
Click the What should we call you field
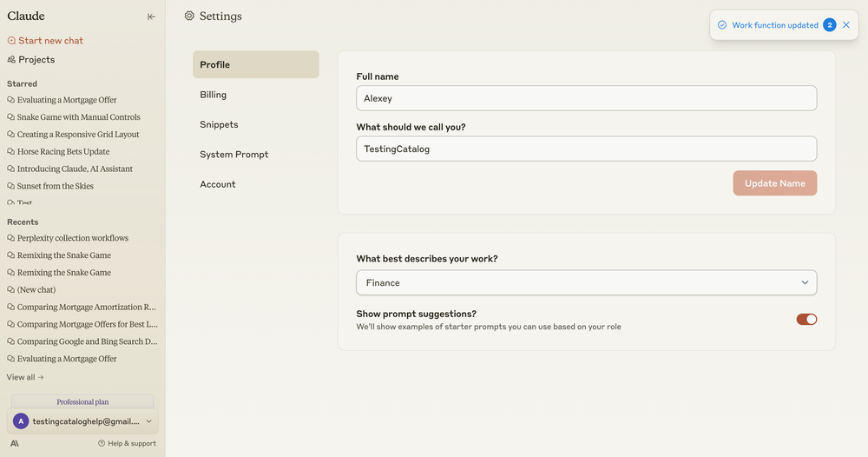coord(586,149)
